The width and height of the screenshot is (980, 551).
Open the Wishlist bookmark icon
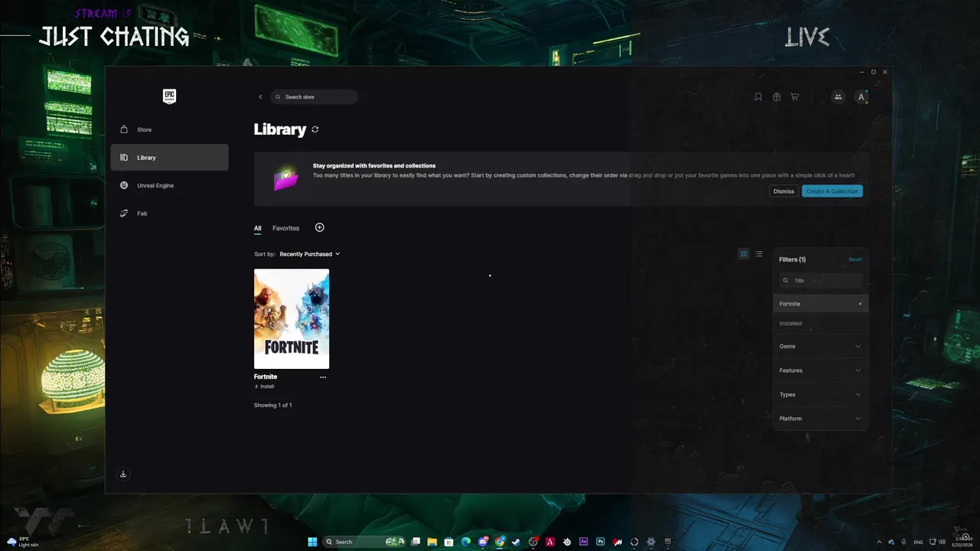coord(758,97)
